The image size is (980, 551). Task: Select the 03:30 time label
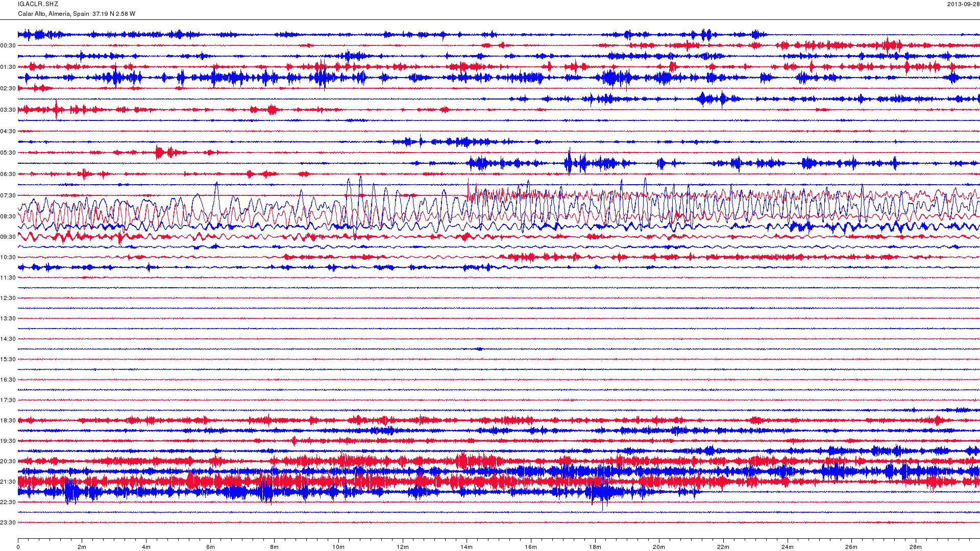(x=8, y=110)
